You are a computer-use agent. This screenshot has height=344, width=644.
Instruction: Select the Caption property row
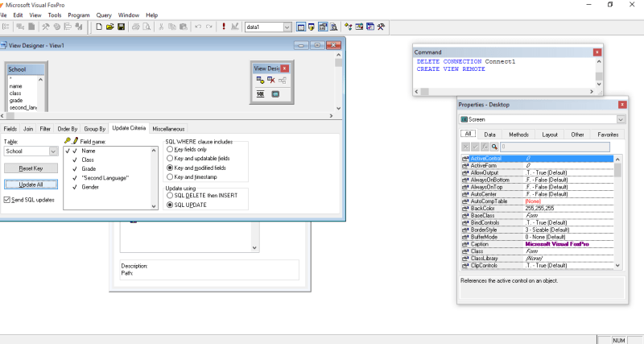coord(538,244)
